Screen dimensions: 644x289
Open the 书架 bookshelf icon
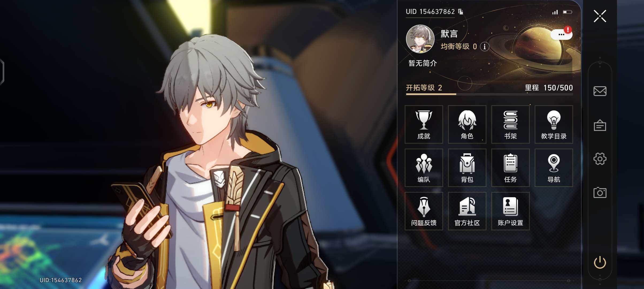coord(510,124)
